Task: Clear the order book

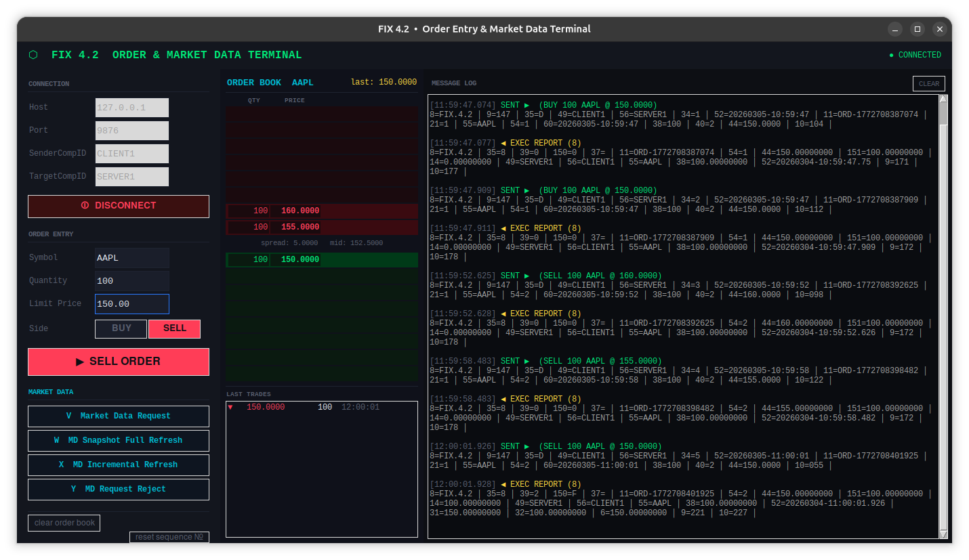Action: point(64,523)
